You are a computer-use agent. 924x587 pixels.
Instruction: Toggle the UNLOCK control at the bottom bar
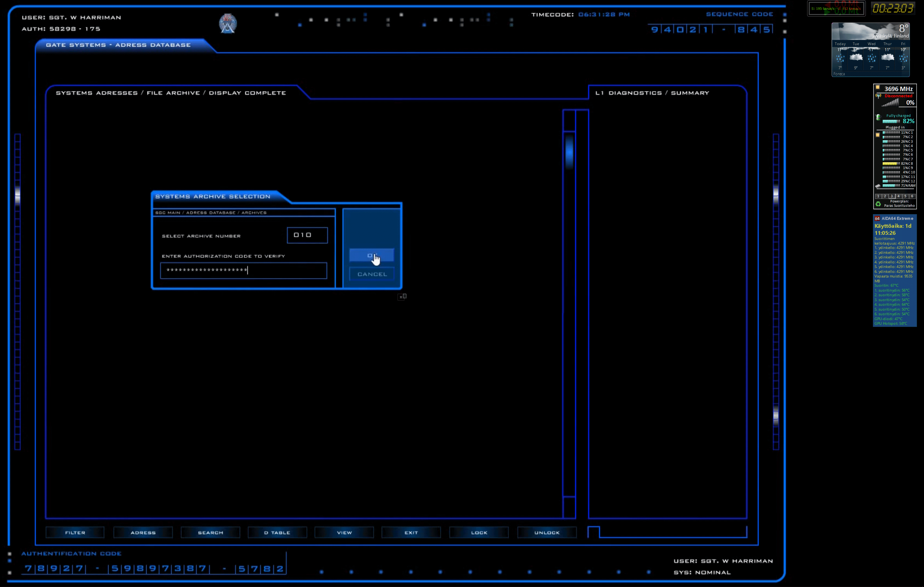[x=547, y=533]
